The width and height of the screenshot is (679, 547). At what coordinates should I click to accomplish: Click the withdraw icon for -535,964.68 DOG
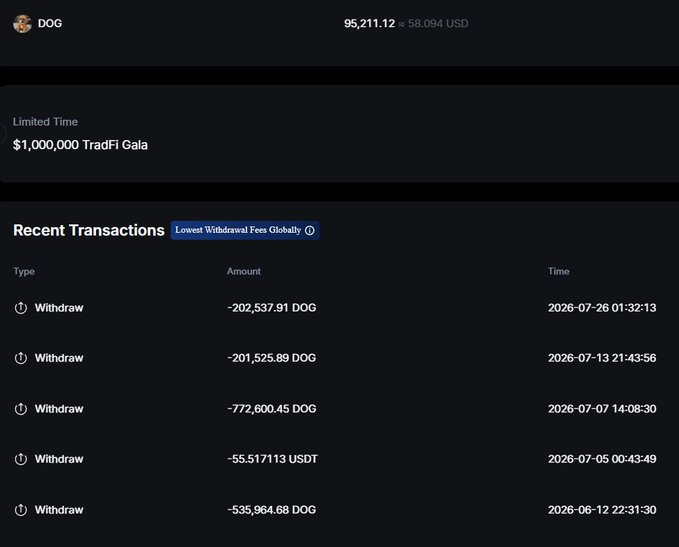point(21,510)
